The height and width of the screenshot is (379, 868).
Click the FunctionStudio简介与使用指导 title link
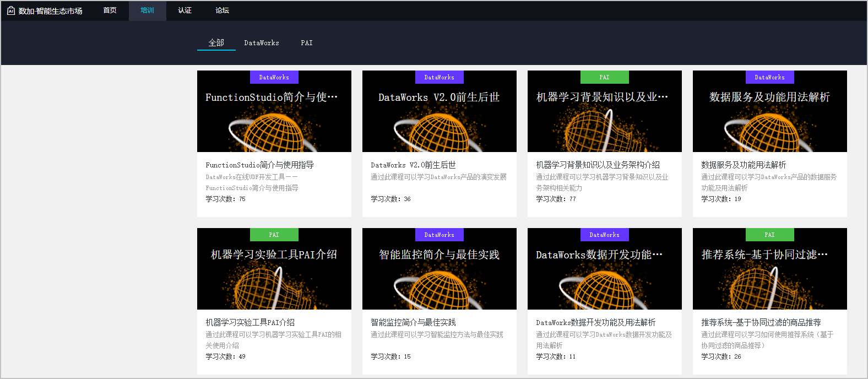pyautogui.click(x=260, y=165)
